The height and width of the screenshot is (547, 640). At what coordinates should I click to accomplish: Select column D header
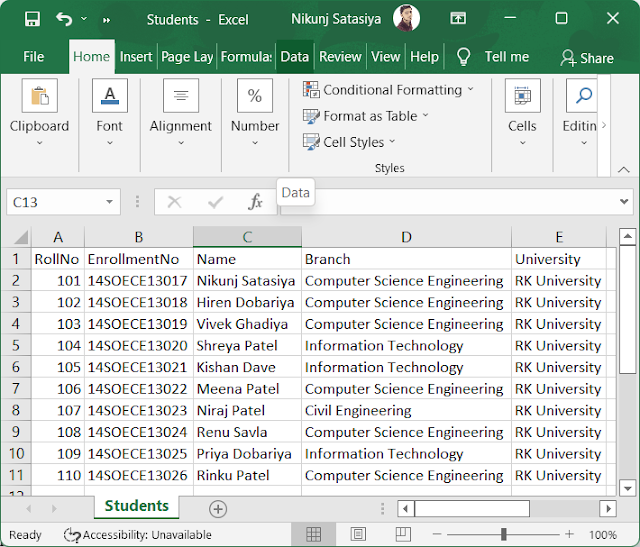[x=406, y=237]
